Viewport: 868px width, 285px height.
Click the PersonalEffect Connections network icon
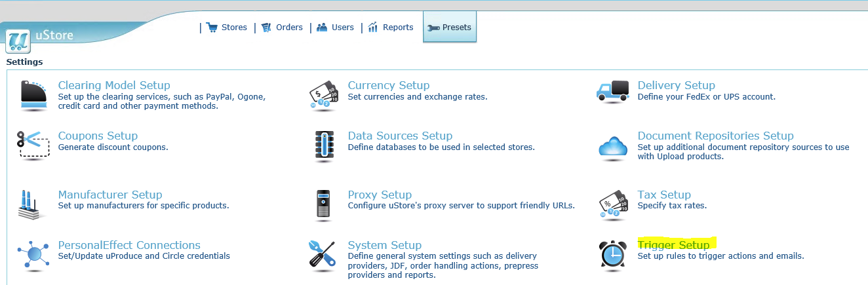[33, 255]
